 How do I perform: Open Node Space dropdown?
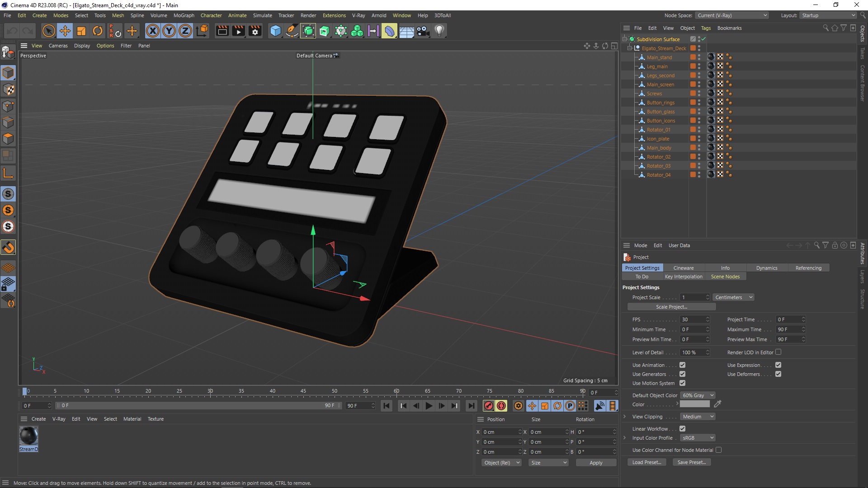tap(731, 15)
